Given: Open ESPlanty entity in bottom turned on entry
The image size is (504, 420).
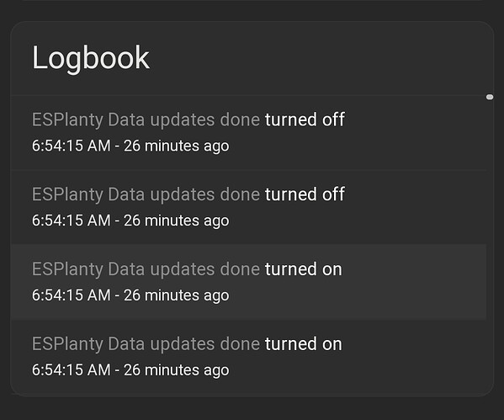Looking at the screenshot, I should coord(146,344).
